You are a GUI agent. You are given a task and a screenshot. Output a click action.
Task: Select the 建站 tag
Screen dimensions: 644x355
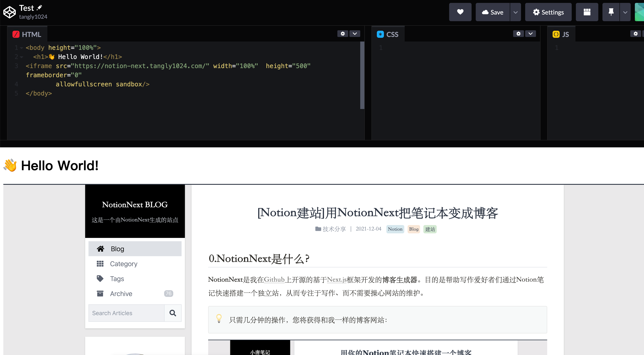tap(430, 229)
